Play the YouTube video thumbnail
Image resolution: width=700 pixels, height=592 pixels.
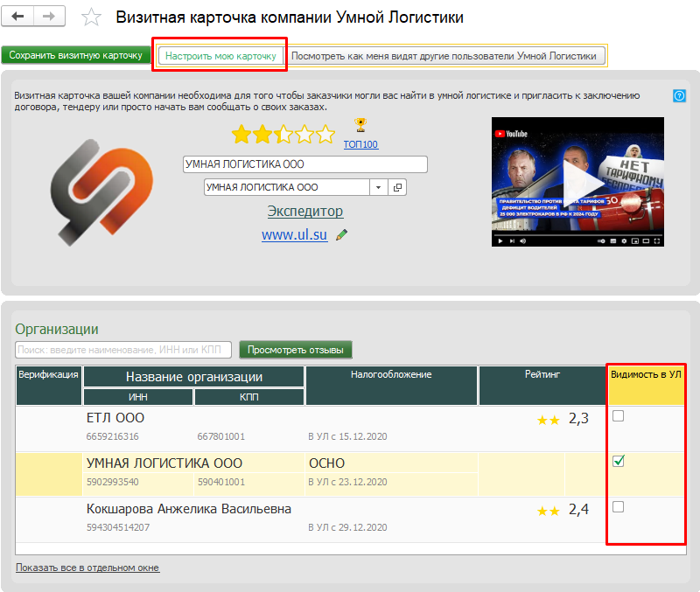tap(577, 182)
